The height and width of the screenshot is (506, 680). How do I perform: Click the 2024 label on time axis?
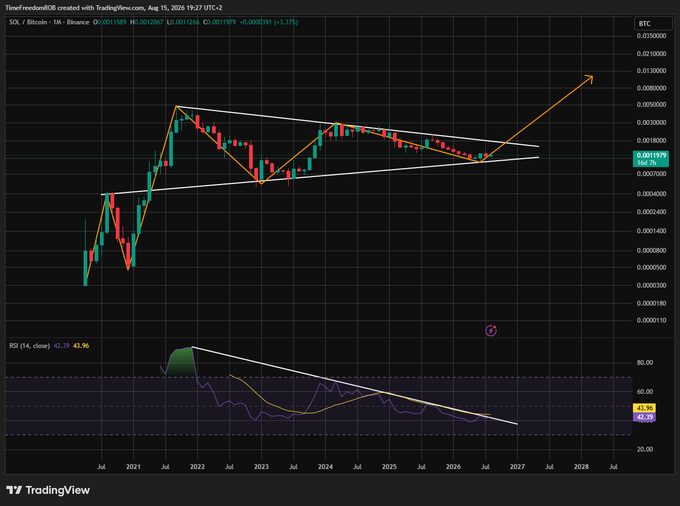(x=325, y=467)
